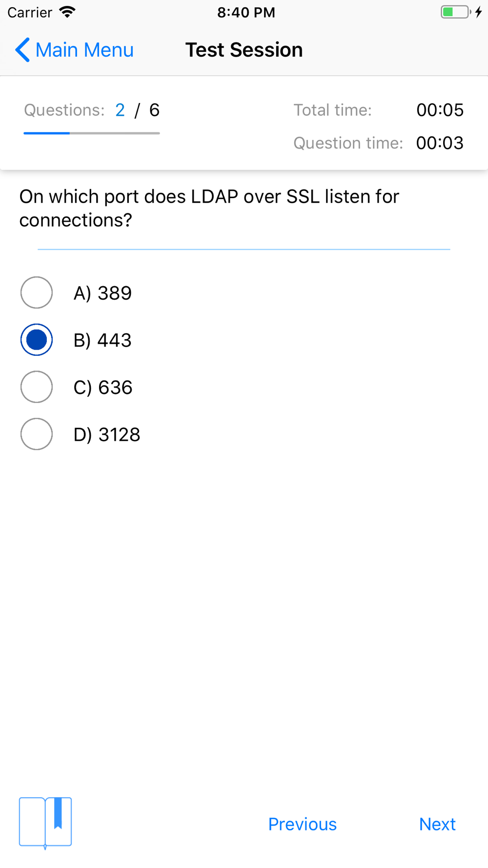Screen dimensions: 488x868
Task: Tap the answer text 636
Action: pos(115,387)
